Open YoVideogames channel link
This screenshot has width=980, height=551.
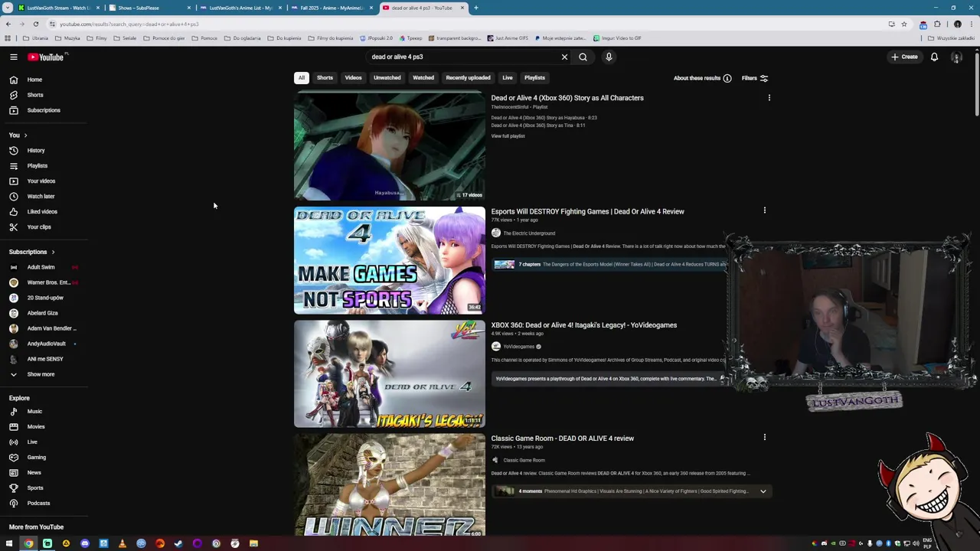click(x=519, y=347)
